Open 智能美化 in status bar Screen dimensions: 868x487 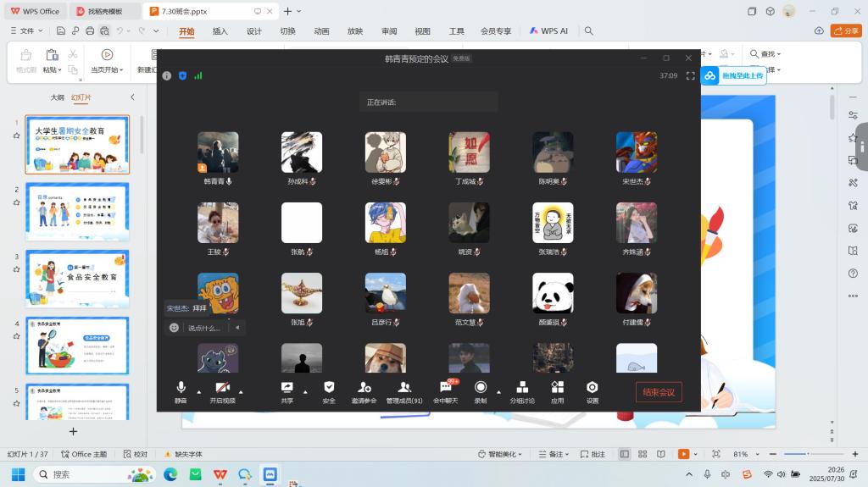click(500, 454)
